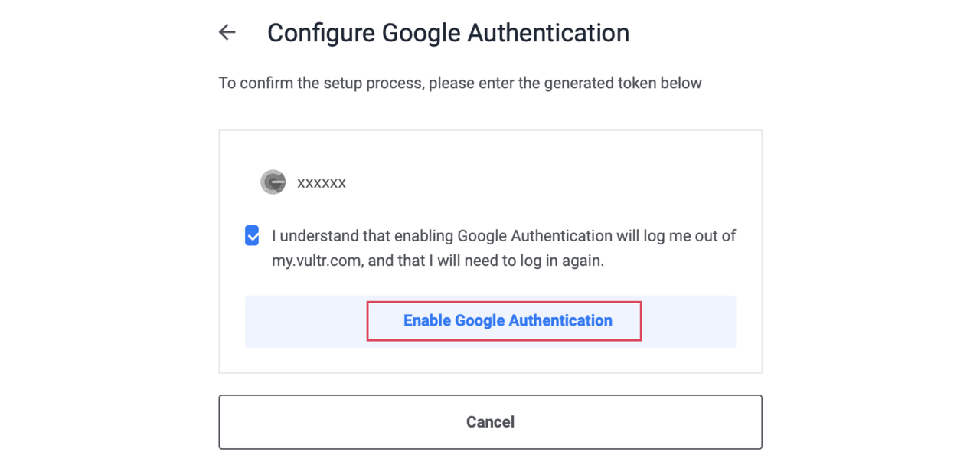Click the Google Authenticator logo icon
This screenshot has height=472, width=980.
[273, 182]
